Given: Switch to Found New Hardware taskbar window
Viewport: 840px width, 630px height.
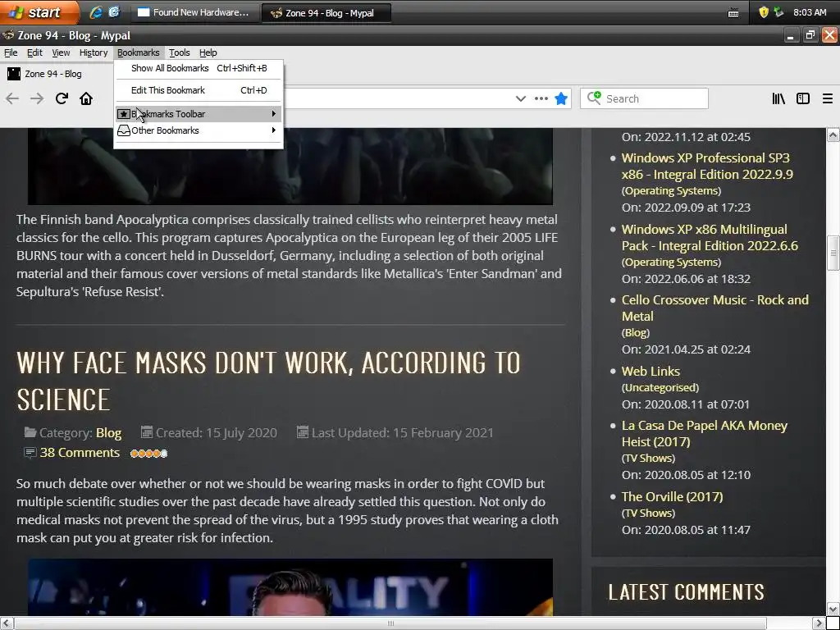Looking at the screenshot, I should [x=195, y=12].
